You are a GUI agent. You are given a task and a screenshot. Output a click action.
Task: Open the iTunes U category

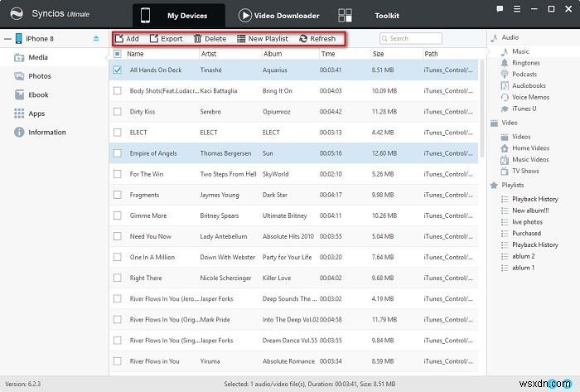click(524, 109)
